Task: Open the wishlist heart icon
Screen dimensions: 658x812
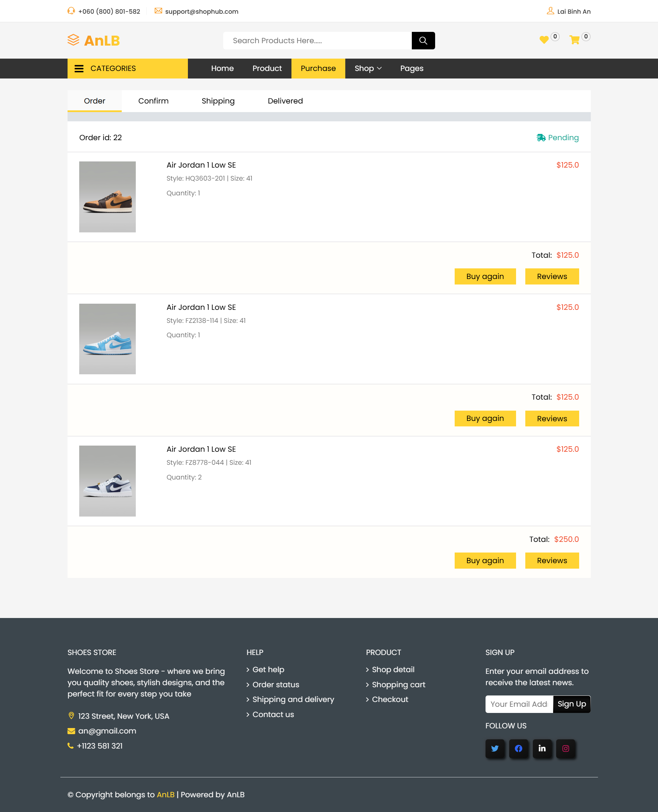Action: click(x=544, y=40)
